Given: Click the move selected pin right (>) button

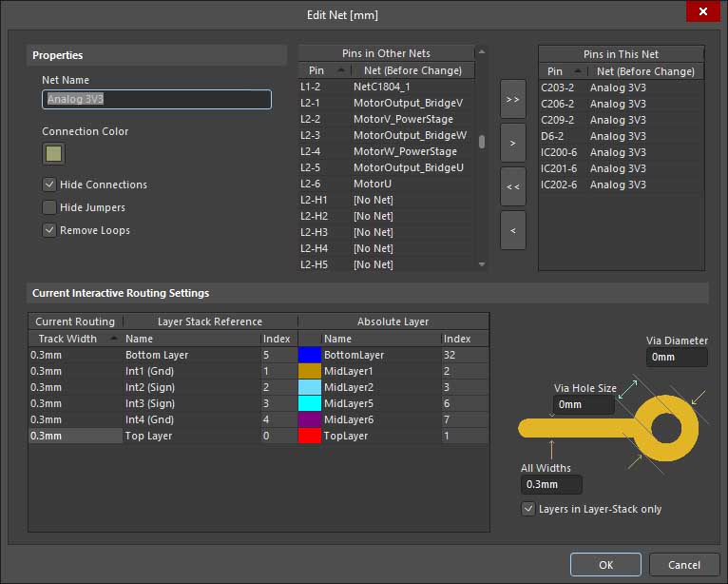Looking at the screenshot, I should (x=512, y=143).
